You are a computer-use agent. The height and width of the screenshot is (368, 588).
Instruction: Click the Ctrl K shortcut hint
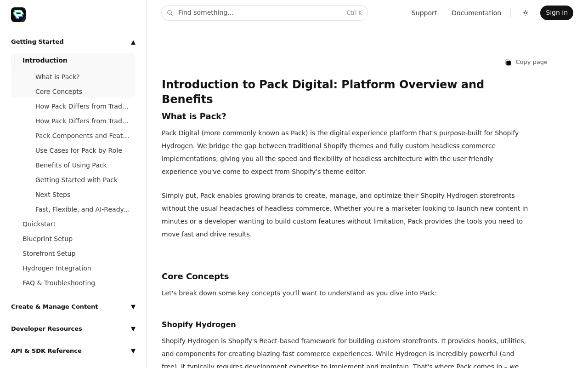pos(354,13)
